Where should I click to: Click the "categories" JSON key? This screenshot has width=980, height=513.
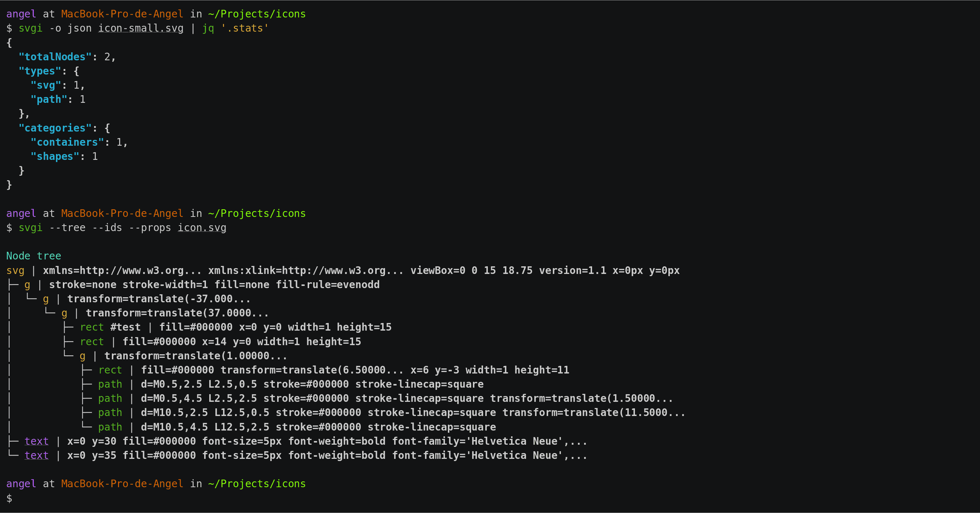[x=55, y=128]
